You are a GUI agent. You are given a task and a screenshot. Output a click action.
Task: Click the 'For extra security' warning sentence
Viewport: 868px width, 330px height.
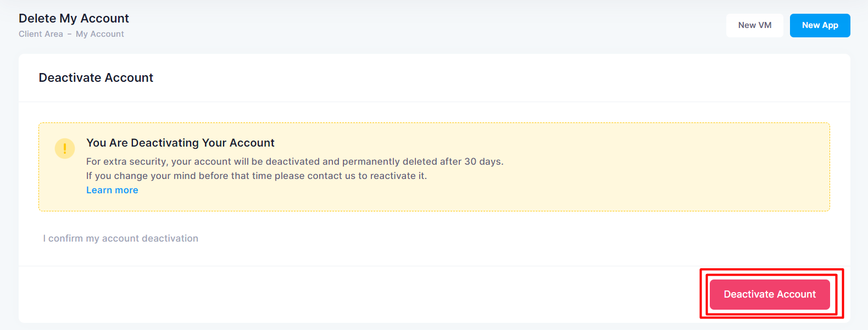(294, 161)
